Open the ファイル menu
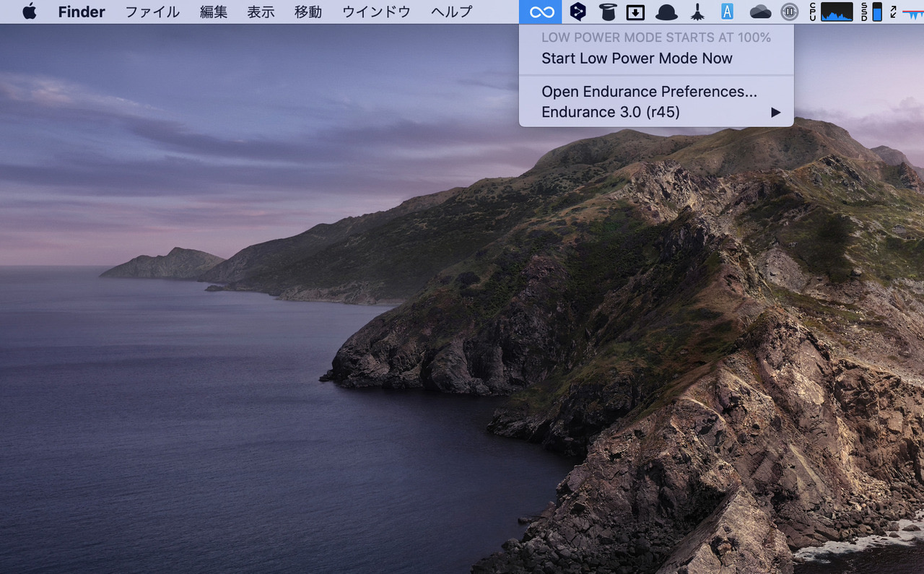 (152, 12)
